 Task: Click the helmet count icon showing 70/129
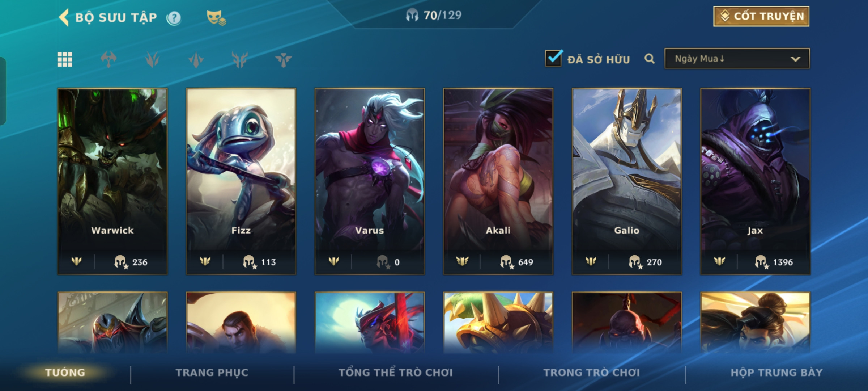point(412,15)
